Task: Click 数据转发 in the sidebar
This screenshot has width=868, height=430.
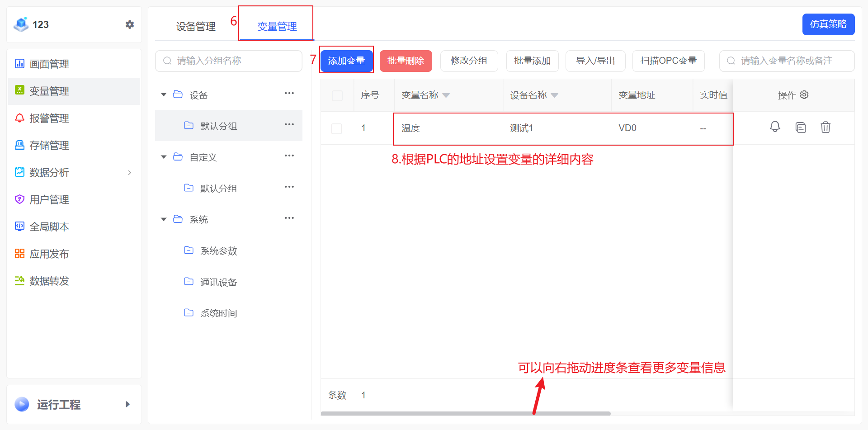Action: coord(49,281)
